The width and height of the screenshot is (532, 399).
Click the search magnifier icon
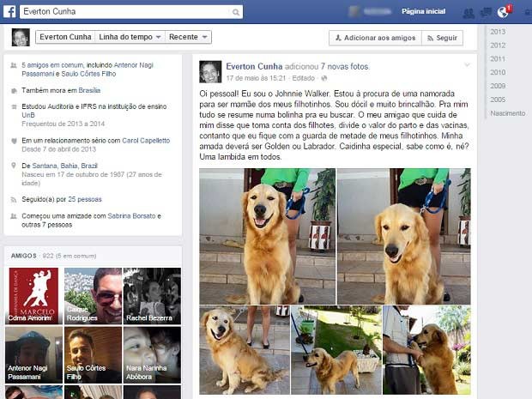click(234, 12)
